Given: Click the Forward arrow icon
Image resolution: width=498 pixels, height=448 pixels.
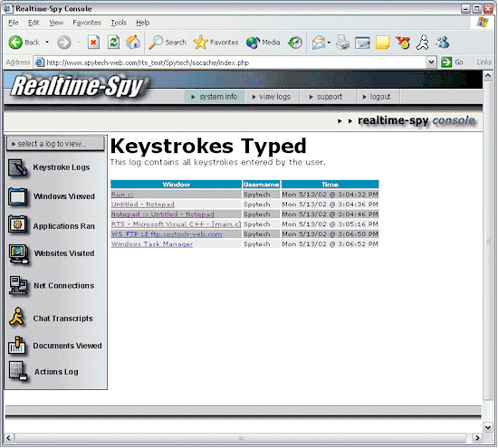Looking at the screenshot, I should 64,43.
